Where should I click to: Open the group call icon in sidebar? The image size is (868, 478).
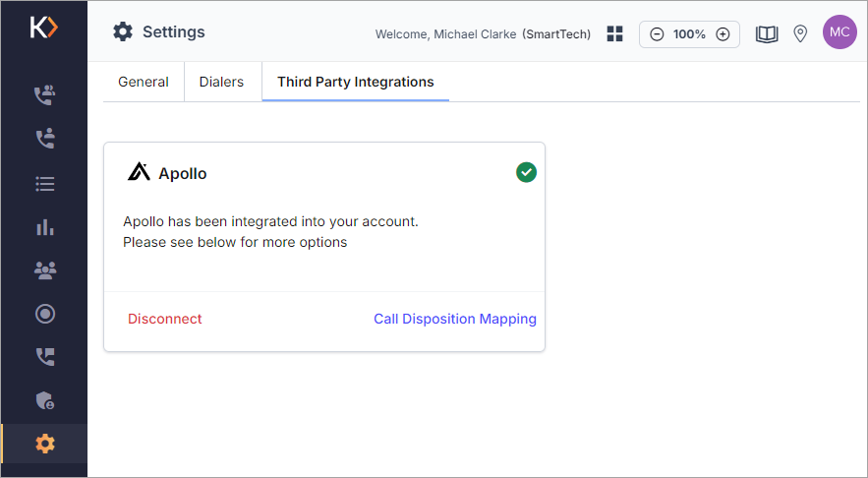pyautogui.click(x=45, y=94)
